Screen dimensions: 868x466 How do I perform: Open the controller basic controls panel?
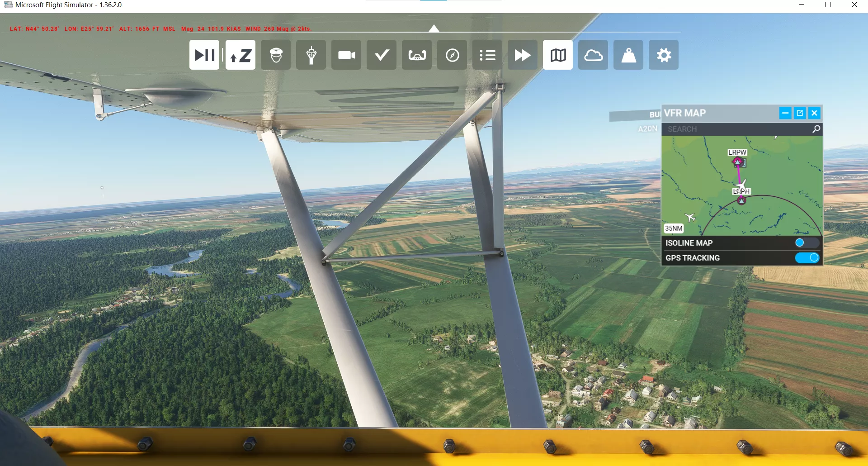click(417, 55)
